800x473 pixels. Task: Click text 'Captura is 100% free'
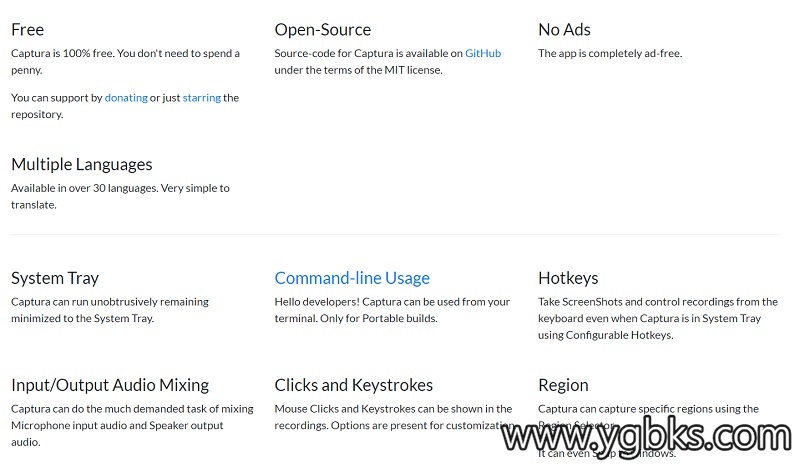63,53
